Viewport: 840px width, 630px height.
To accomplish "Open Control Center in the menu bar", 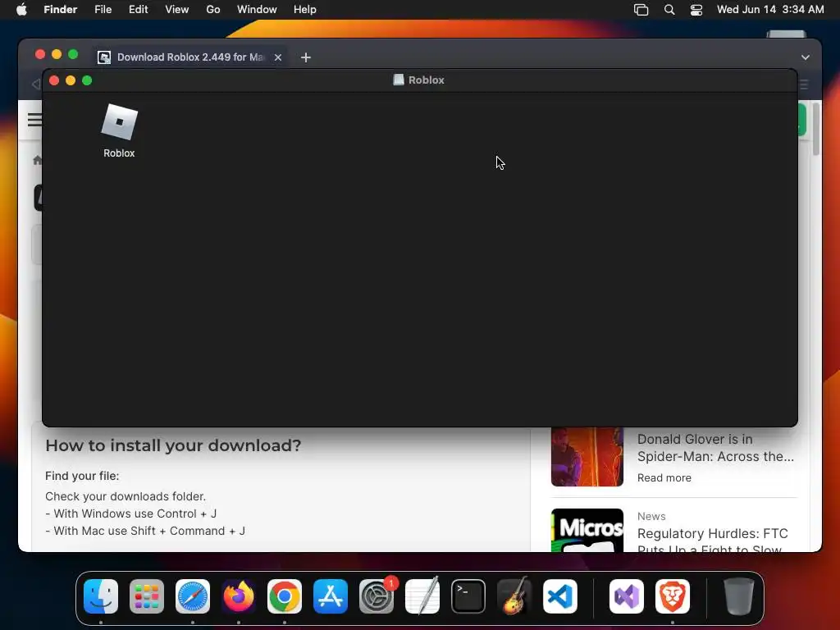I will click(x=696, y=10).
